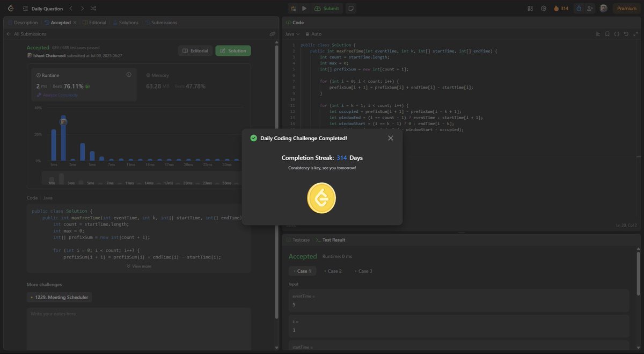Open the Java language dropdown
The image size is (644, 354).
coord(292,34)
